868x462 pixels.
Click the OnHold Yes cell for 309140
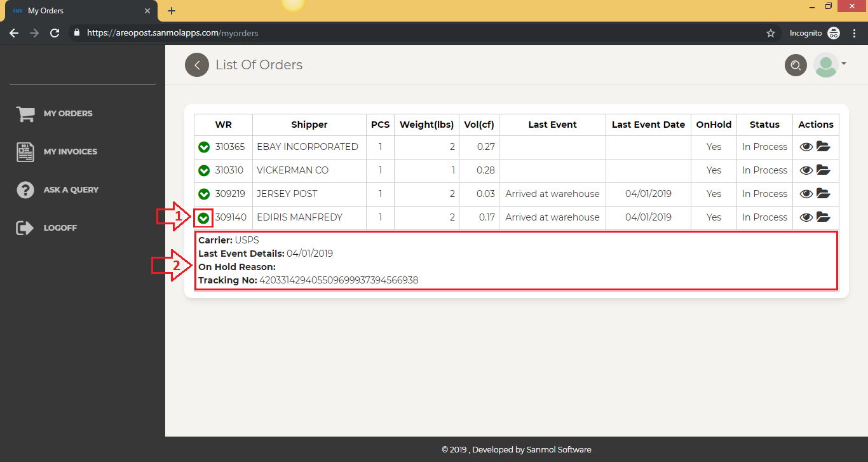pyautogui.click(x=714, y=217)
